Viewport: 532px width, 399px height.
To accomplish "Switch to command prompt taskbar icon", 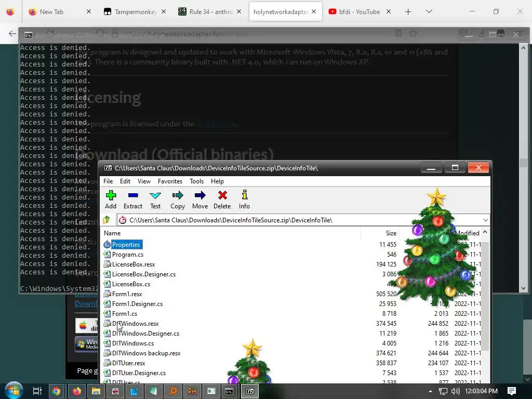I will click(230, 391).
